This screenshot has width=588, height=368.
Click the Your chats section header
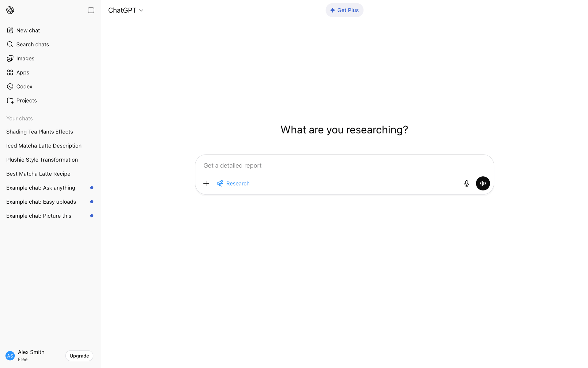click(x=19, y=118)
